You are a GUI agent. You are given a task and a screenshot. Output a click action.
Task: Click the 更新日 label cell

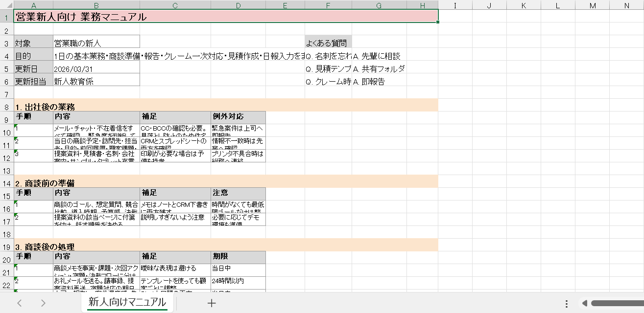pyautogui.click(x=33, y=67)
